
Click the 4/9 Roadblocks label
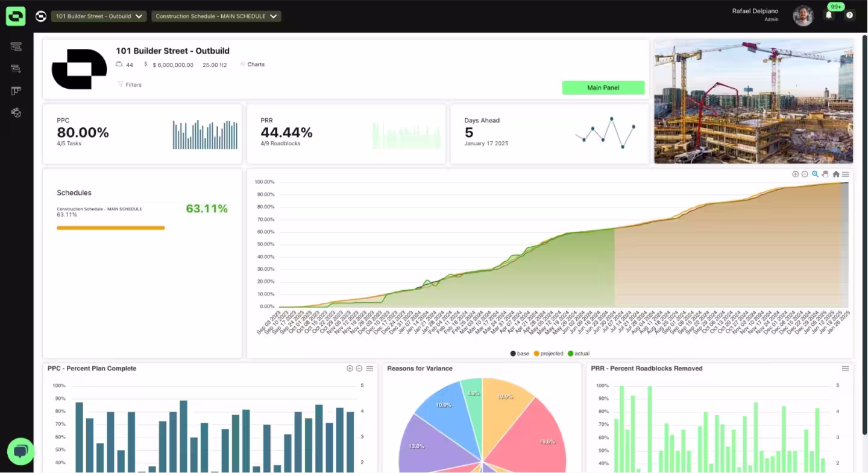click(x=280, y=144)
